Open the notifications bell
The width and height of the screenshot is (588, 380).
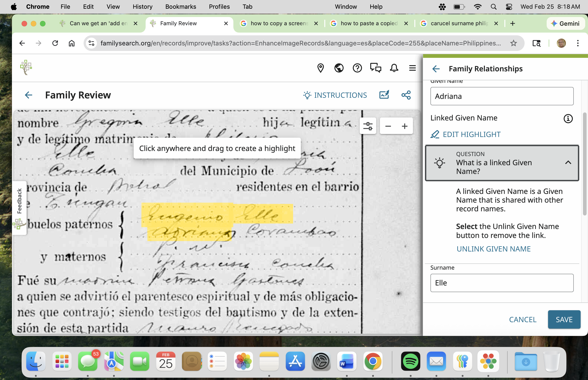[x=394, y=68]
